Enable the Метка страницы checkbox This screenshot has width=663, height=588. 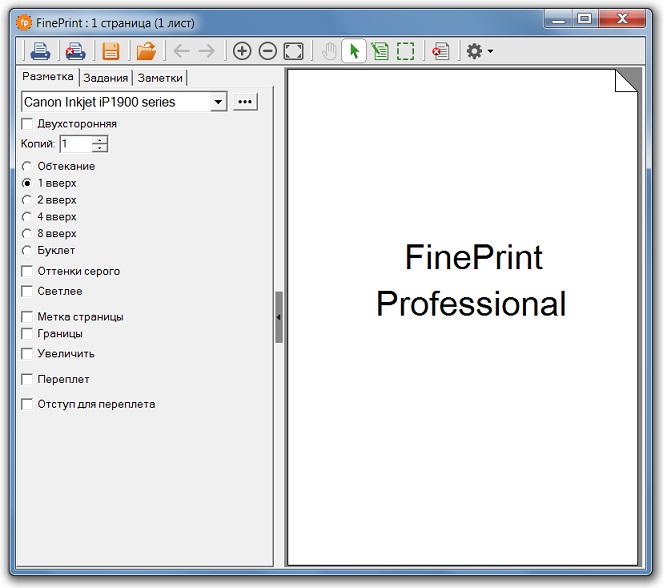(27, 317)
